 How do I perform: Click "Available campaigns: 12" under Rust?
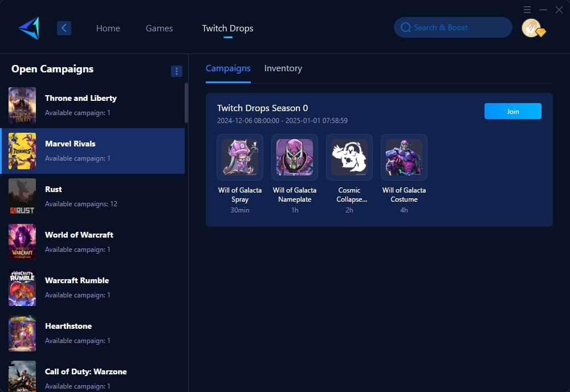[x=81, y=204]
